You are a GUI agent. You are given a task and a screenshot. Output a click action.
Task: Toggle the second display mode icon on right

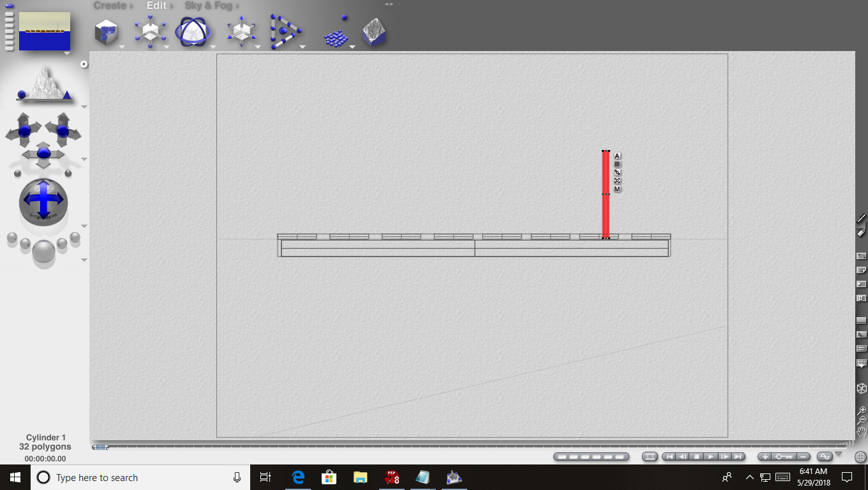[x=862, y=270]
